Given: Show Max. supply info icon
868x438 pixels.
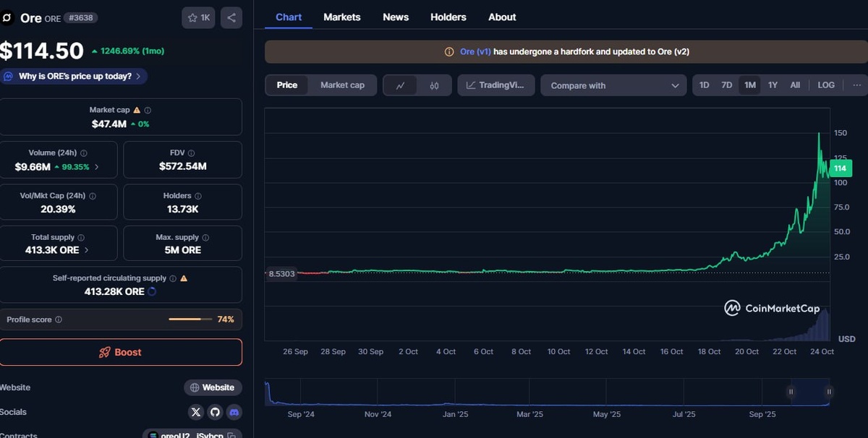Looking at the screenshot, I should tap(205, 238).
